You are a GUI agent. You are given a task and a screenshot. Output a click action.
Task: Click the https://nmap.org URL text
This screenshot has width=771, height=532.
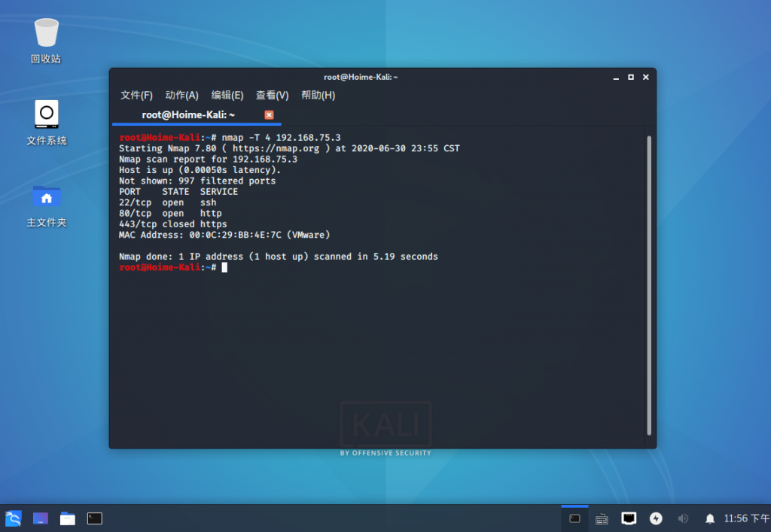point(276,148)
